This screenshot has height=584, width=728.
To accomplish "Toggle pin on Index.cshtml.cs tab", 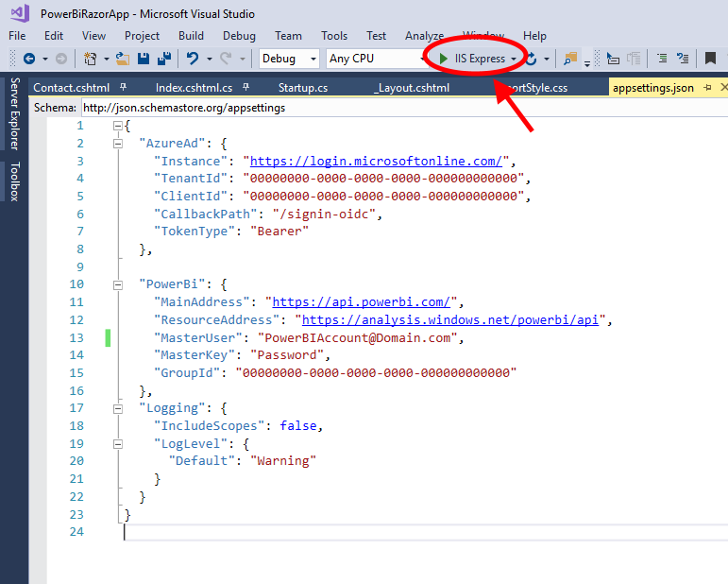I will [246, 87].
